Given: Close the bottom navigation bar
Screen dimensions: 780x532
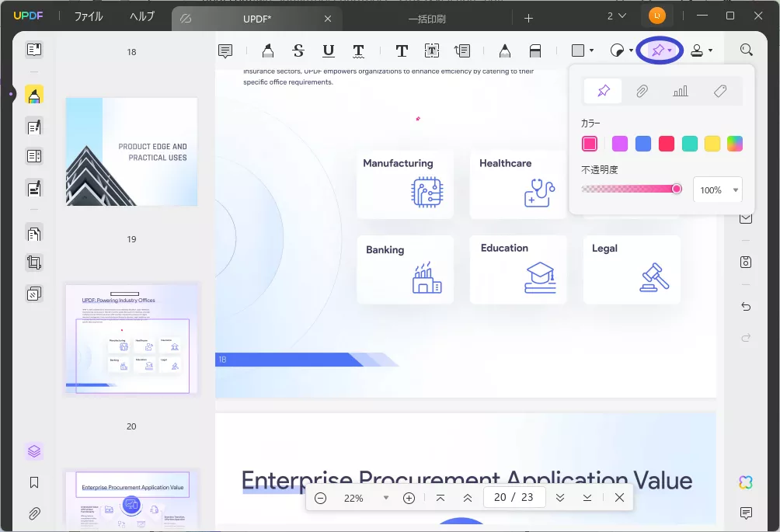Looking at the screenshot, I should coord(619,498).
